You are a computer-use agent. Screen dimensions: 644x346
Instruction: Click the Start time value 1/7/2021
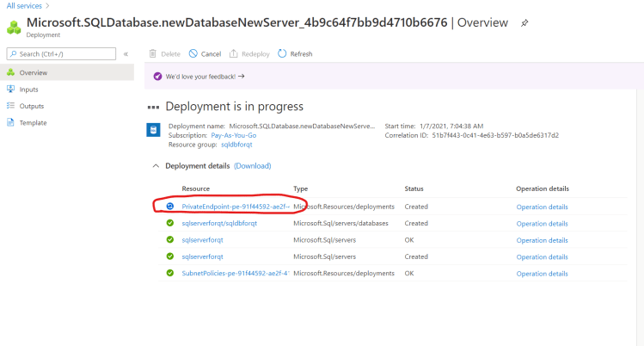click(451, 127)
